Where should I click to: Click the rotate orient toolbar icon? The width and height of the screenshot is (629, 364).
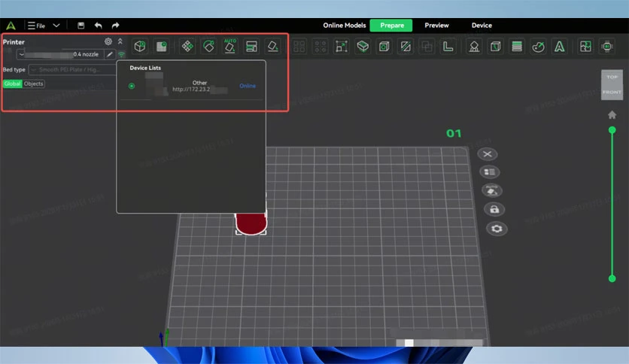pyautogui.click(x=208, y=47)
